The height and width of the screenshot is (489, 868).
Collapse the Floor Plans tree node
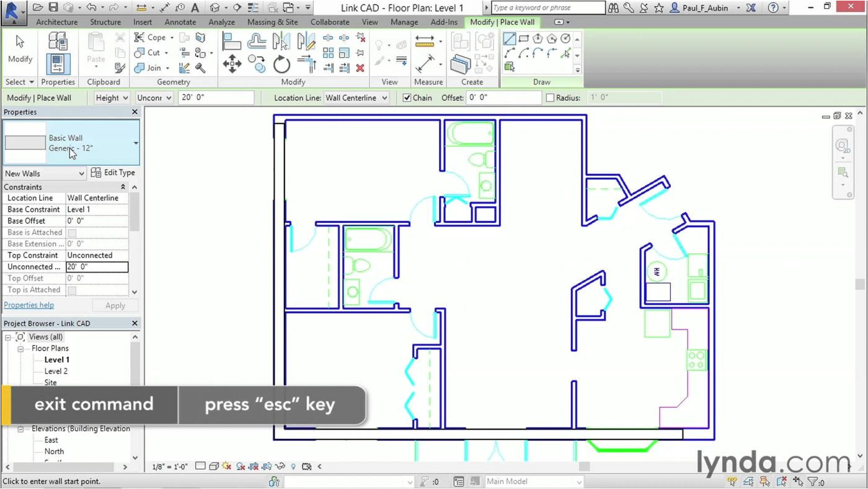pos(20,349)
